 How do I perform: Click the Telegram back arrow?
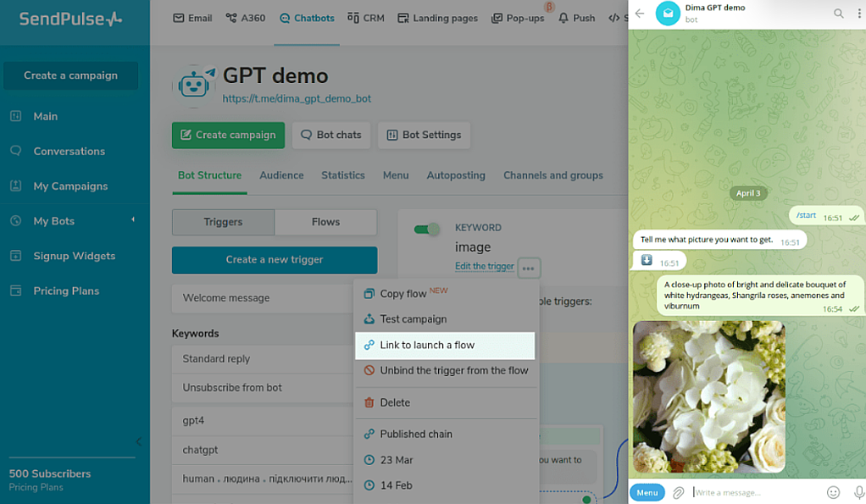[x=640, y=14]
